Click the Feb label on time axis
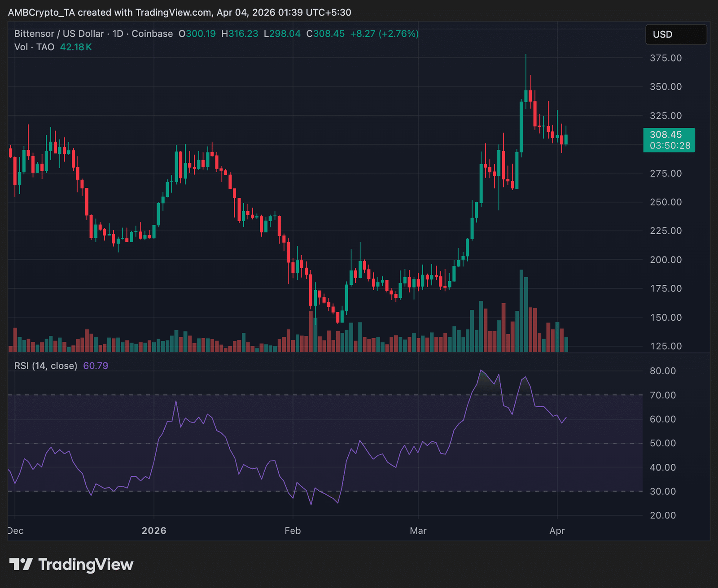The image size is (718, 588). pyautogui.click(x=293, y=531)
